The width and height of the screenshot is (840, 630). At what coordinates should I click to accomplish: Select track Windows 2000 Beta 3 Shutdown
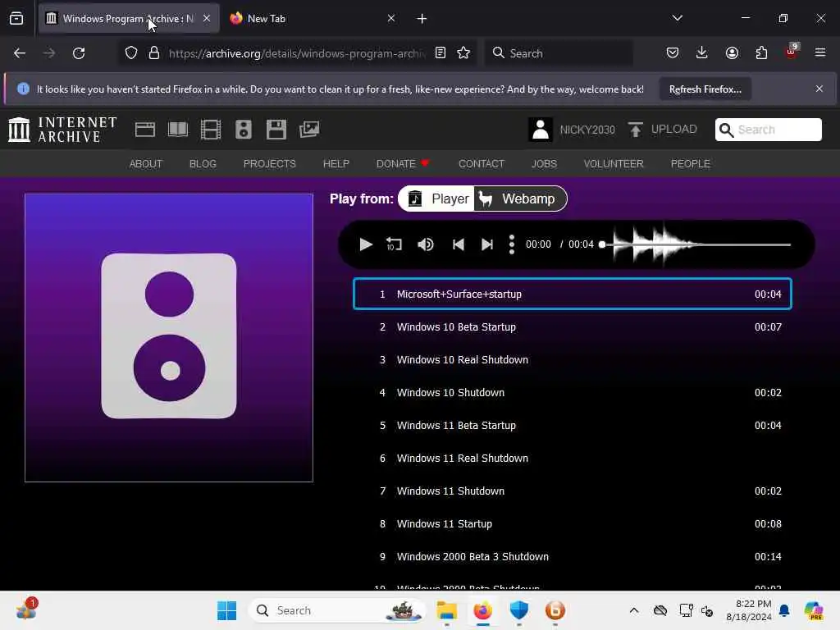tap(572, 557)
